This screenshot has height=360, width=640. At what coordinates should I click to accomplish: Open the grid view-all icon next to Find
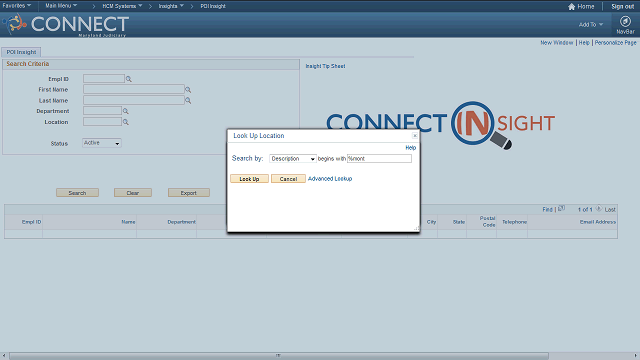tap(562, 208)
